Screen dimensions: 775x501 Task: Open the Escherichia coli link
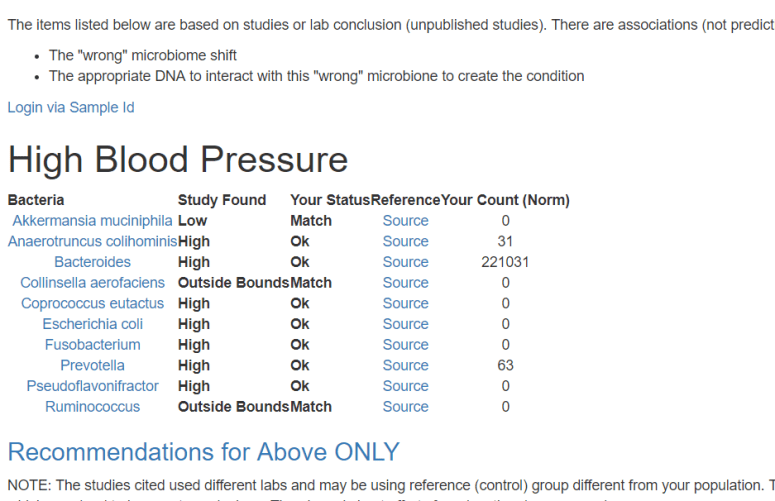coord(92,324)
